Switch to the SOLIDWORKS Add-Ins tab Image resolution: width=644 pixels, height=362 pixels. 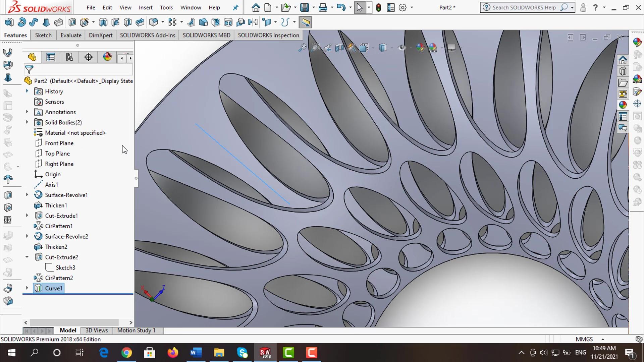(148, 35)
